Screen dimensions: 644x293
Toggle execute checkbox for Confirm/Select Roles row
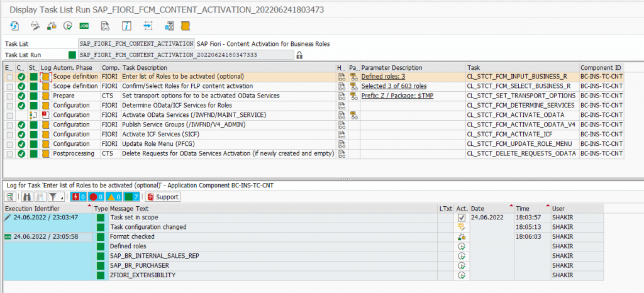(x=9, y=86)
